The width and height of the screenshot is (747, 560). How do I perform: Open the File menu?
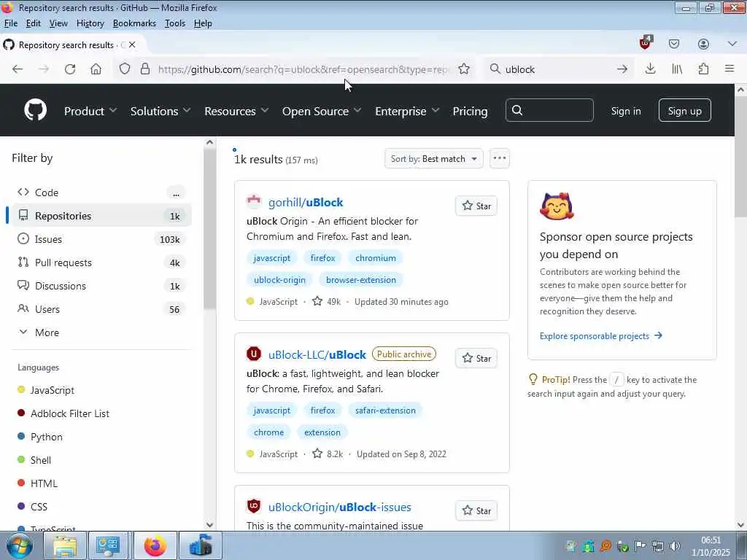(x=10, y=23)
